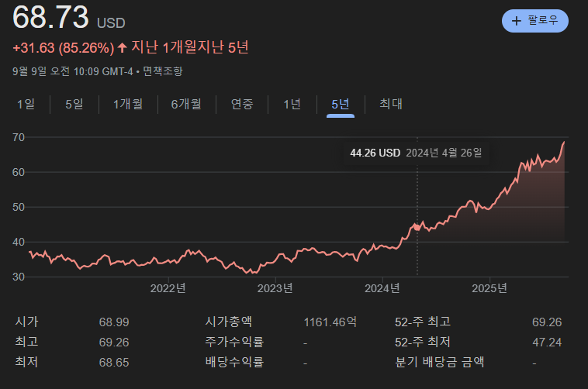Select the 1일 time range tab
This screenshot has width=588, height=389.
pos(26,104)
